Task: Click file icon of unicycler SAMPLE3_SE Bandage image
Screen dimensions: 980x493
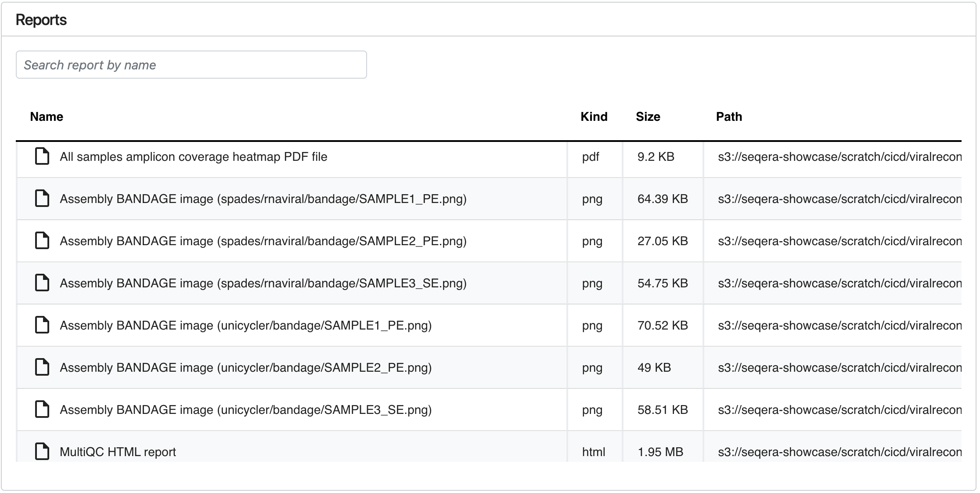Action: (42, 410)
